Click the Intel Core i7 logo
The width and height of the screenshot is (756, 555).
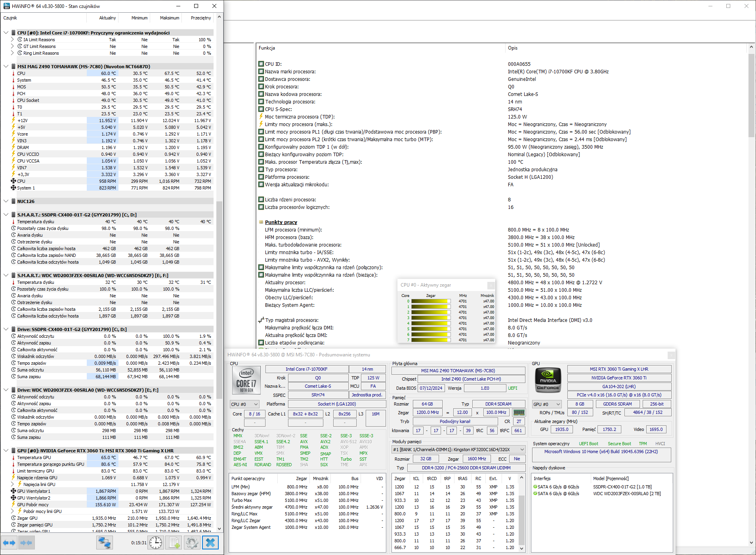click(x=246, y=380)
